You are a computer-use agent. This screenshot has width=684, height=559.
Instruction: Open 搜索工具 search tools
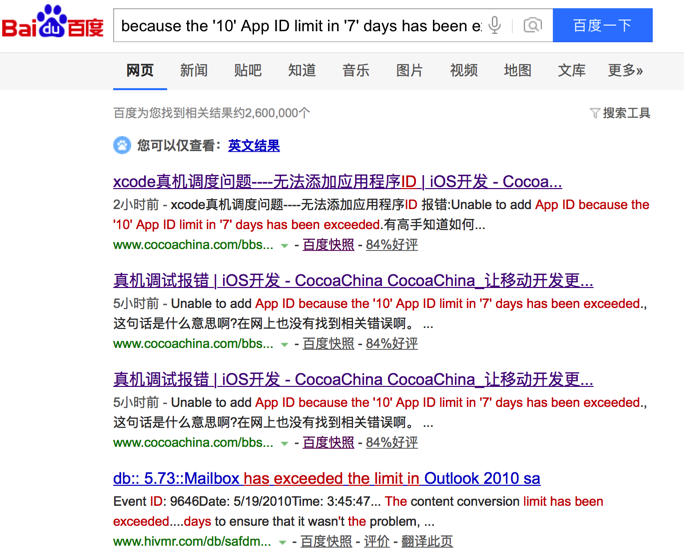pos(626,113)
